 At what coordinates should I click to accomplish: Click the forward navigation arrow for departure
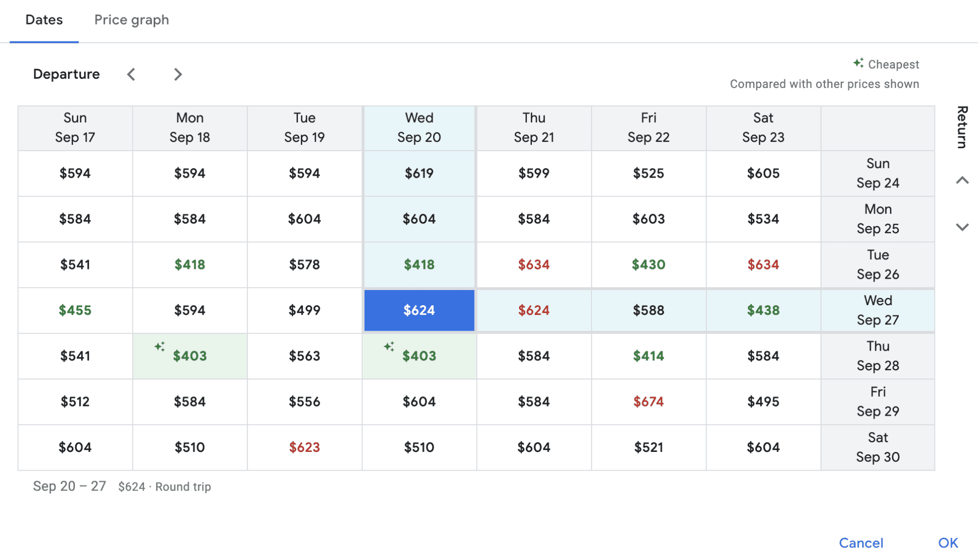178,74
